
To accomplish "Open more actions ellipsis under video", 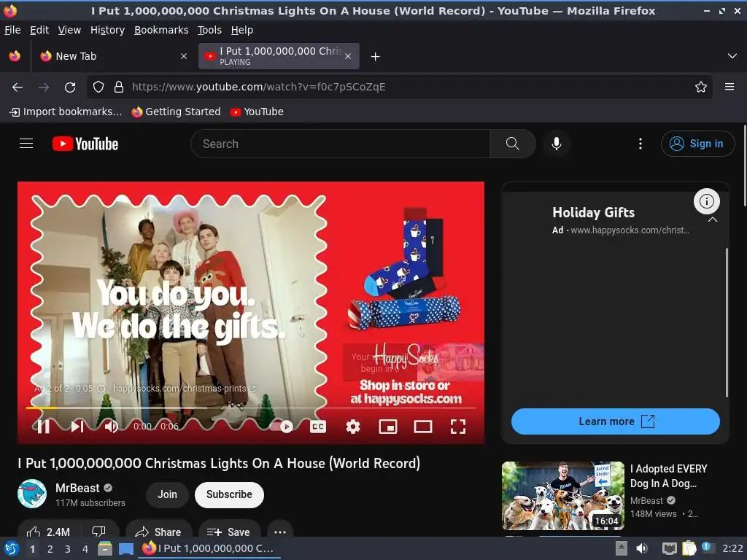I will tap(280, 532).
